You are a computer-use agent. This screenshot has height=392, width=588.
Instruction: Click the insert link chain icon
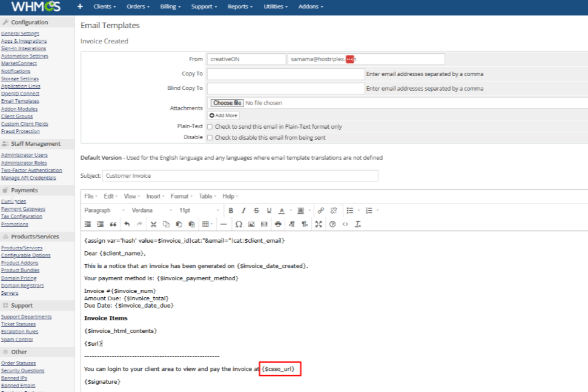pyautogui.click(x=321, y=211)
